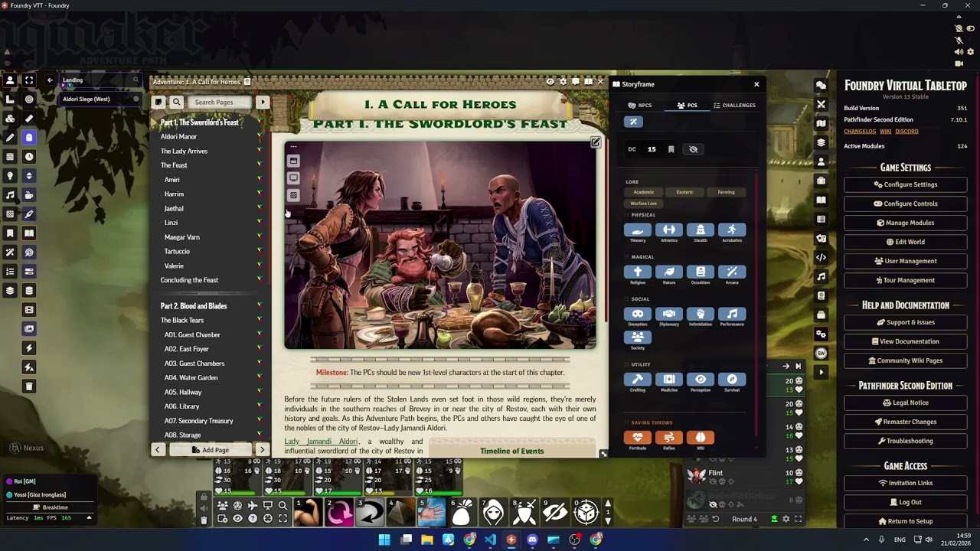Mute the hotbar sound speaker
The image size is (980, 551).
(204, 508)
